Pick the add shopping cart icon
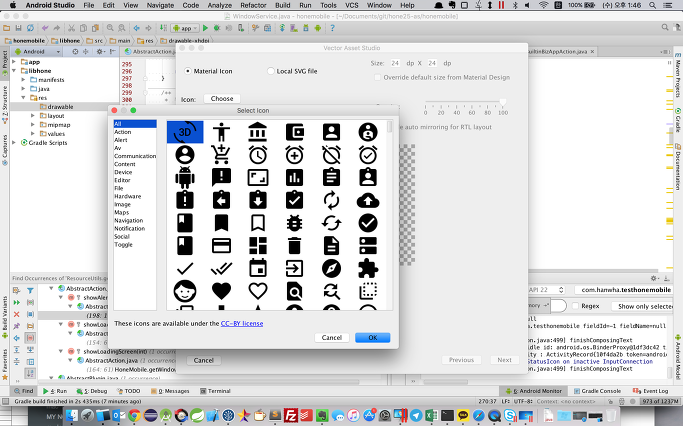 (x=221, y=155)
